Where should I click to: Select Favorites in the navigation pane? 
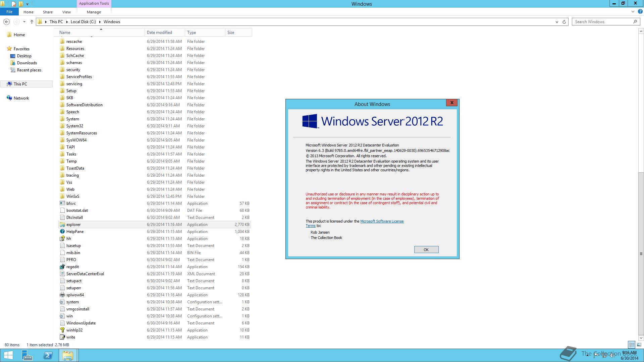point(21,49)
